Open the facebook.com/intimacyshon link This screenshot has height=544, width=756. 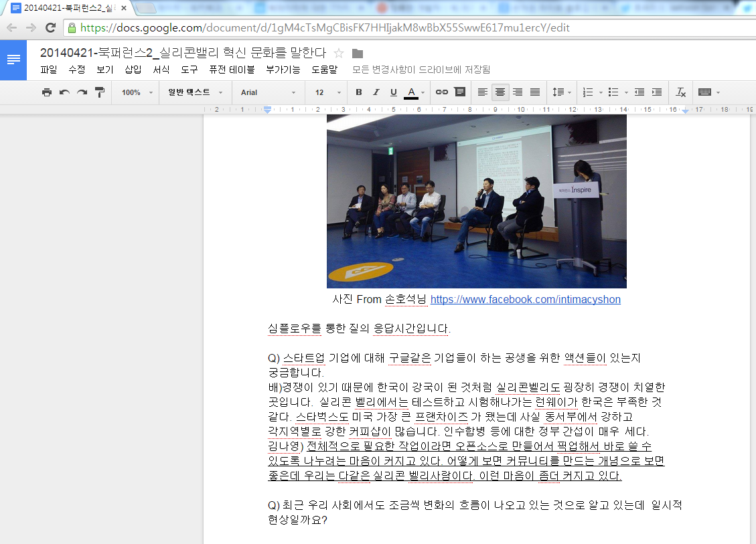(x=525, y=300)
